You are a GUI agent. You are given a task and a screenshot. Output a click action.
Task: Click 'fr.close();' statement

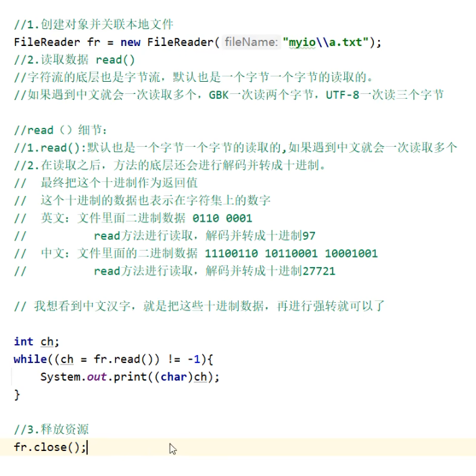tap(50, 447)
